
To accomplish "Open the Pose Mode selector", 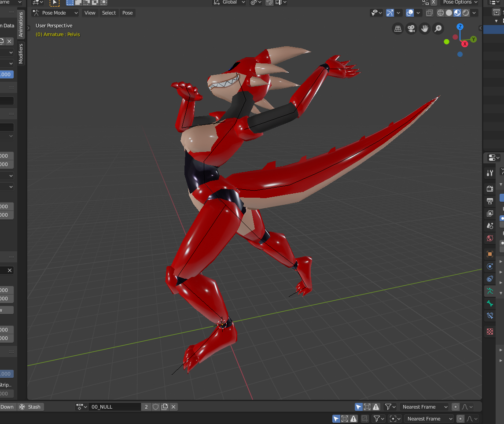I will tap(55, 13).
